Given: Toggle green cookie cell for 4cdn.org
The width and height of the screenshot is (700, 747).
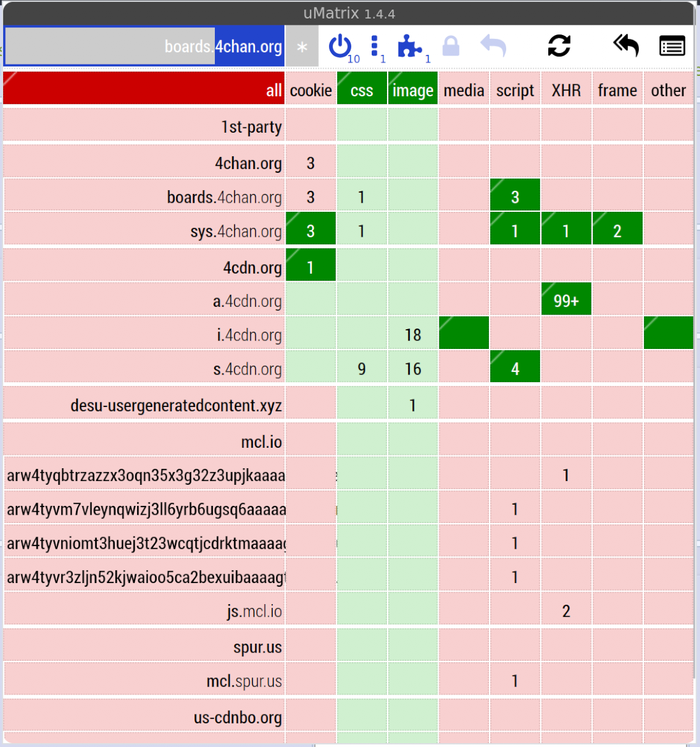Looking at the screenshot, I should coord(311,265).
